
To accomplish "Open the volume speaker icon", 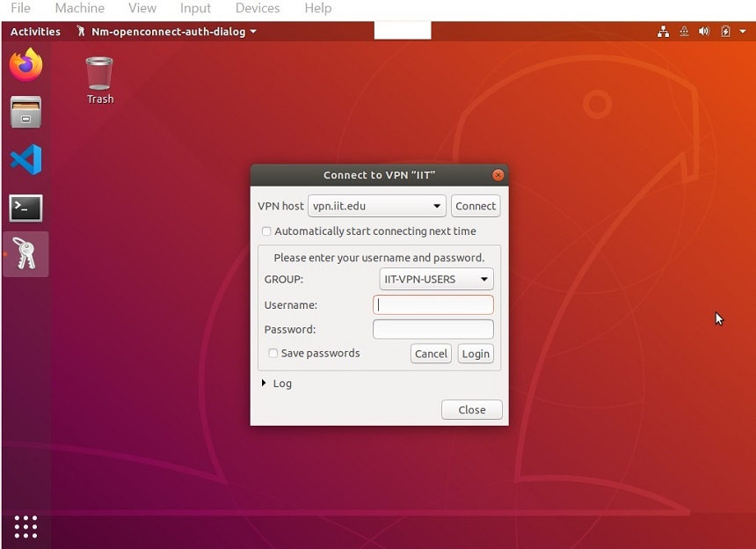I will click(x=704, y=32).
